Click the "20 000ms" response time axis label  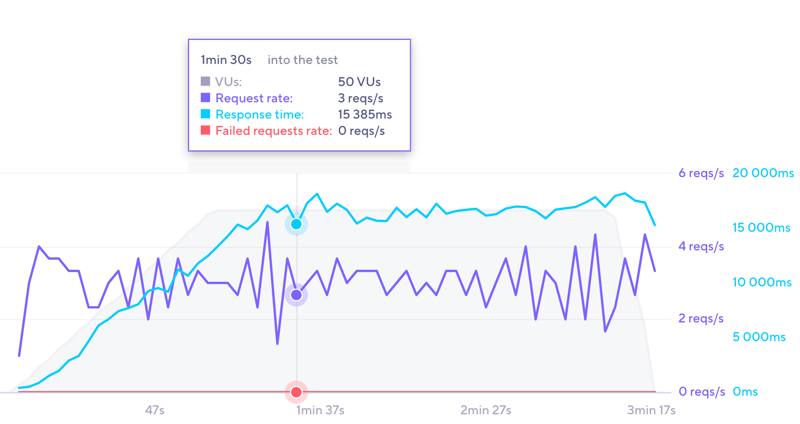tap(761, 173)
